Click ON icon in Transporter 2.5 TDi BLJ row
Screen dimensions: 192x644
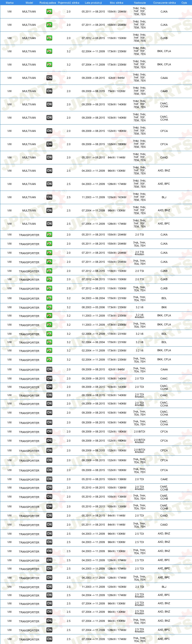pos(49,587)
